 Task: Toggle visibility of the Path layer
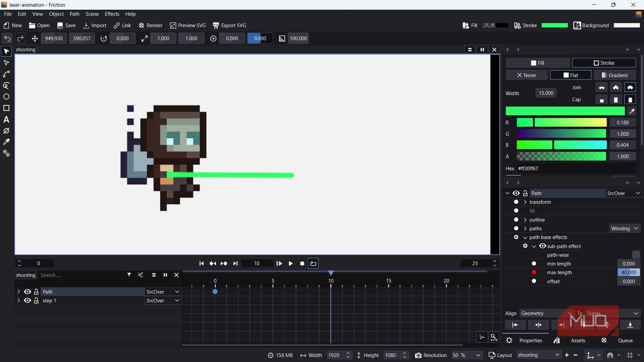tap(27, 291)
